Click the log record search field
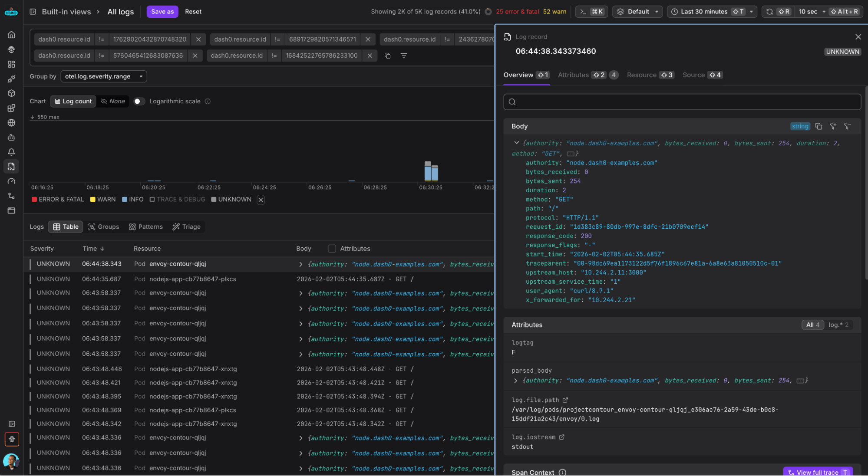Viewport: 868px width, 476px height. pyautogui.click(x=682, y=102)
